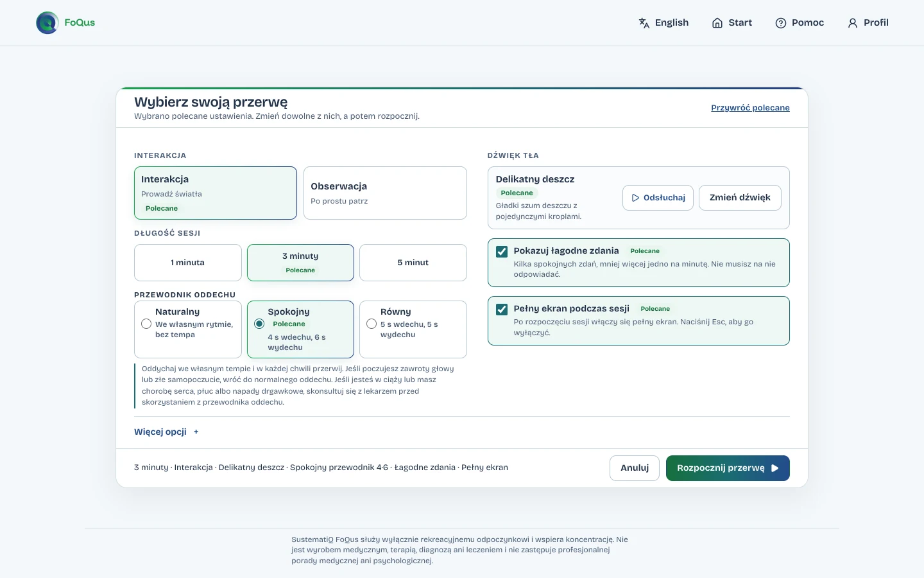924x578 pixels.
Task: Go to the Start page
Action: [x=732, y=23]
